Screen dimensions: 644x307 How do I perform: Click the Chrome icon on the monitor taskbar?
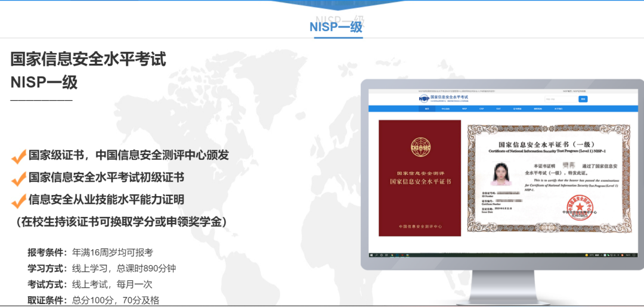pos(392,255)
